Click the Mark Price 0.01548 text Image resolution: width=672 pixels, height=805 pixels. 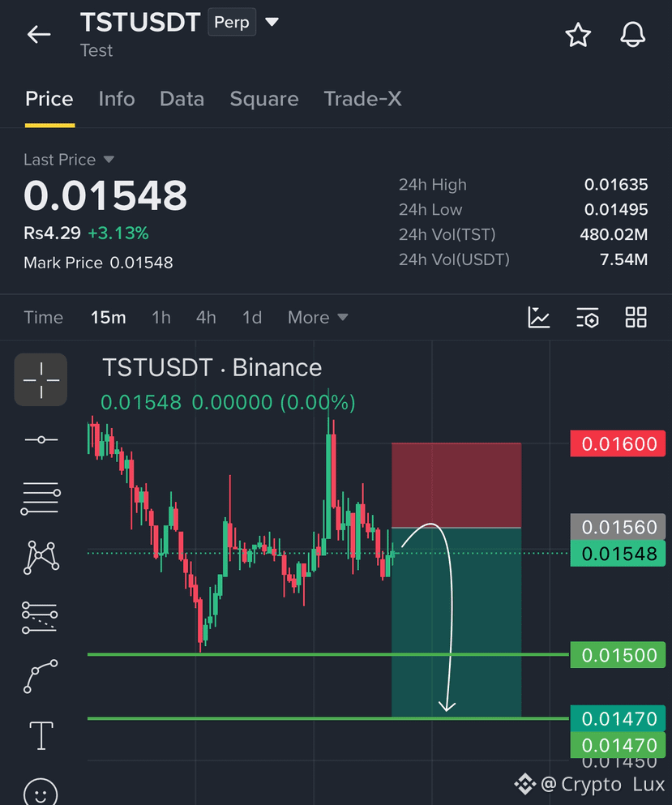coord(98,263)
